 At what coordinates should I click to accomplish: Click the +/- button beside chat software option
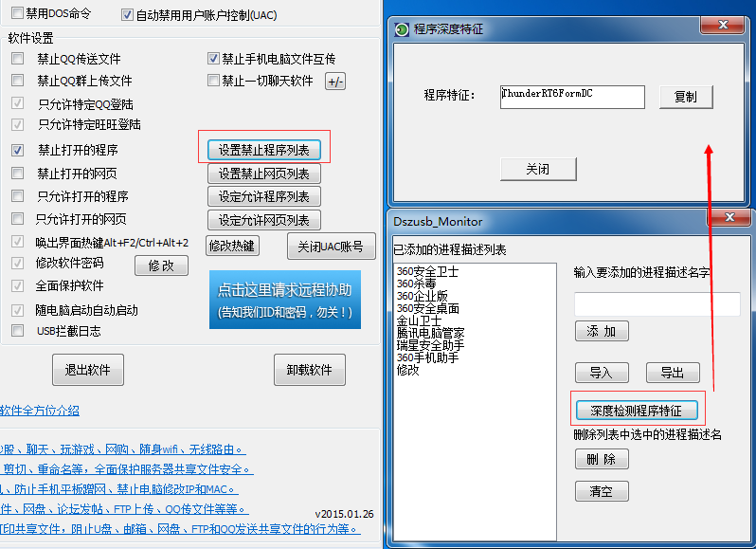pyautogui.click(x=335, y=82)
